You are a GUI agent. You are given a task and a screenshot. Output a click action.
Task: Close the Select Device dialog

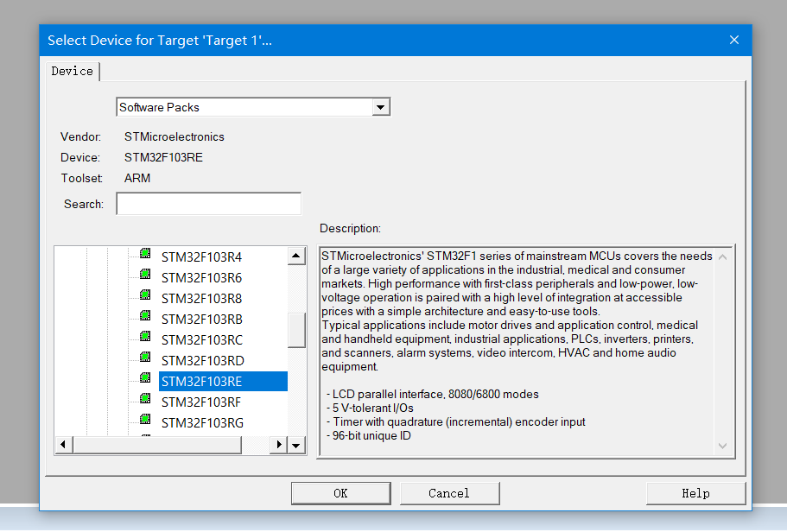point(733,40)
